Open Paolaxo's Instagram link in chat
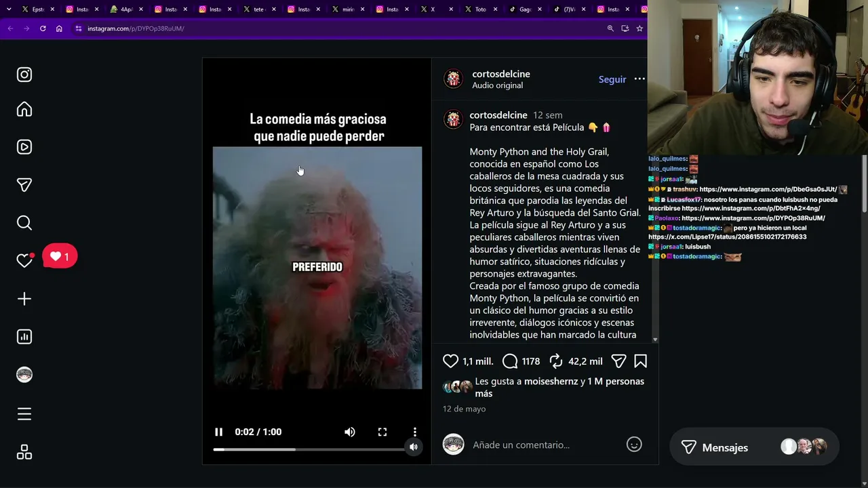868x488 pixels. [x=753, y=218]
